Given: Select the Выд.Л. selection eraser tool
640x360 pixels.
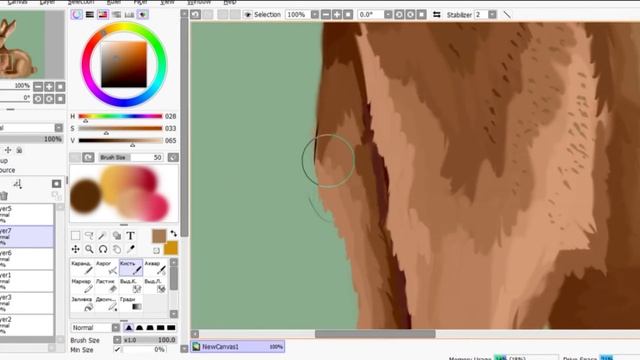Looking at the screenshot, I should click(x=155, y=285).
